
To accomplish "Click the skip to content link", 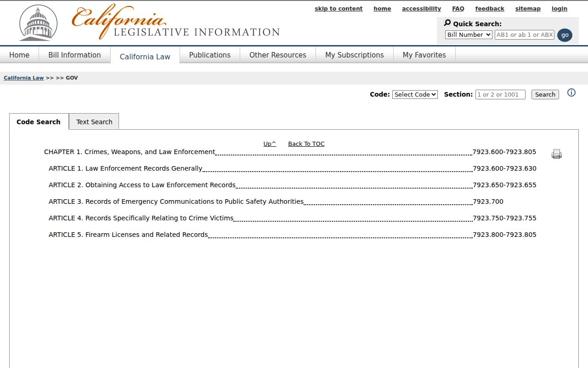I will coord(339,9).
